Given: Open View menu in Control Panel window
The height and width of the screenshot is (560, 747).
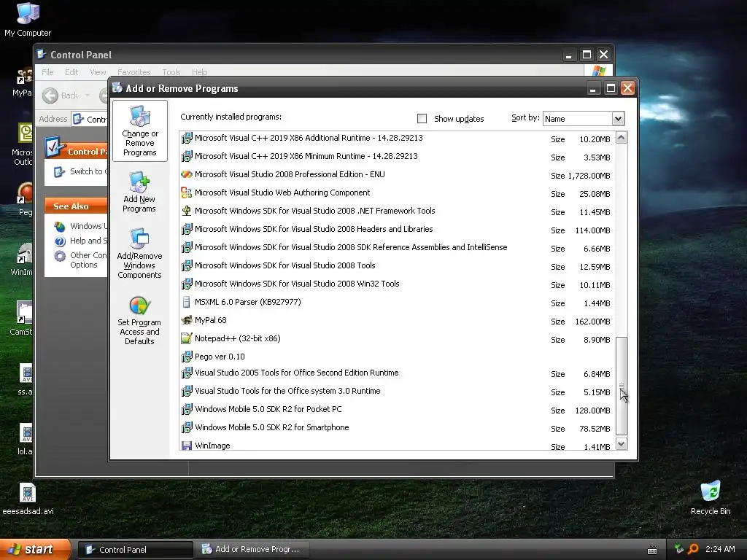Looking at the screenshot, I should (x=98, y=72).
